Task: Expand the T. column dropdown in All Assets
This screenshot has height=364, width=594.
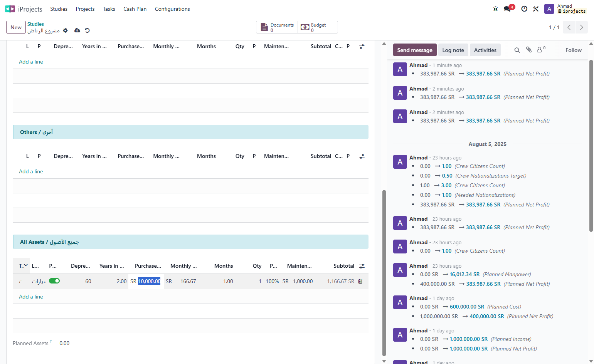Action: pos(25,265)
